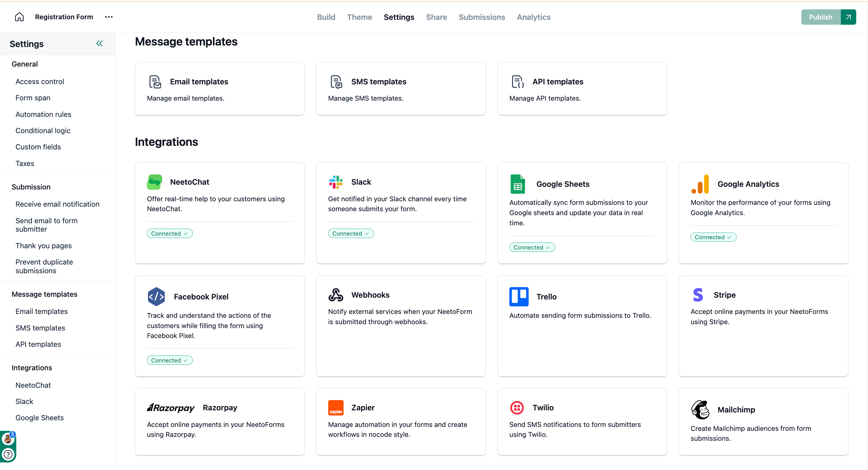Click the SMS templates card icon
The image size is (868, 470).
(336, 82)
